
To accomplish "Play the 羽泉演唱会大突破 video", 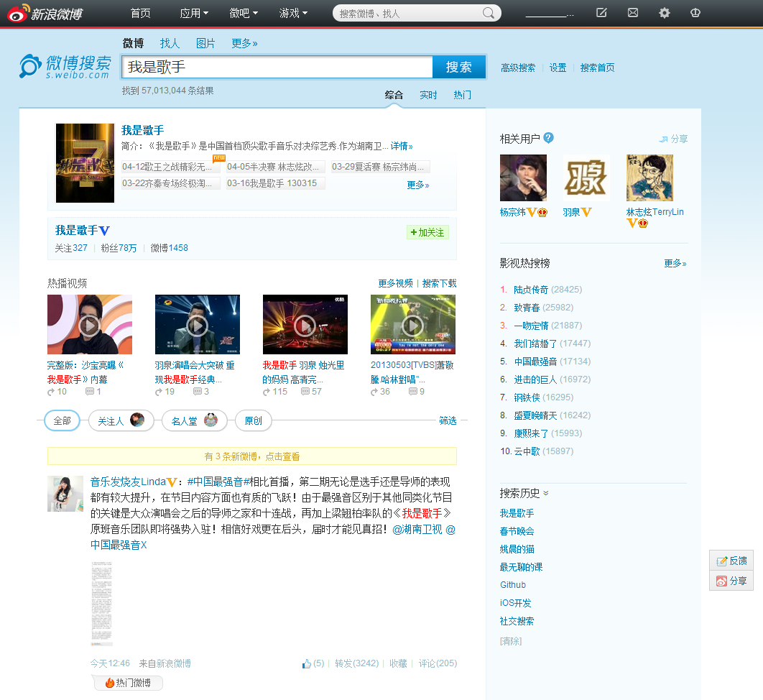I will click(197, 325).
